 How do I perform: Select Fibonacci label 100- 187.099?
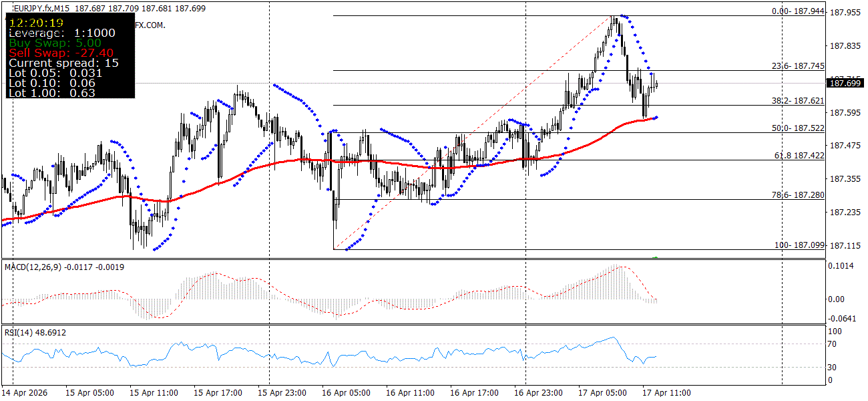coord(799,245)
